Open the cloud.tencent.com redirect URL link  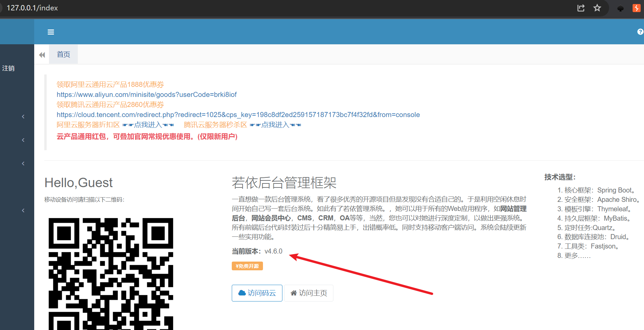tap(238, 115)
